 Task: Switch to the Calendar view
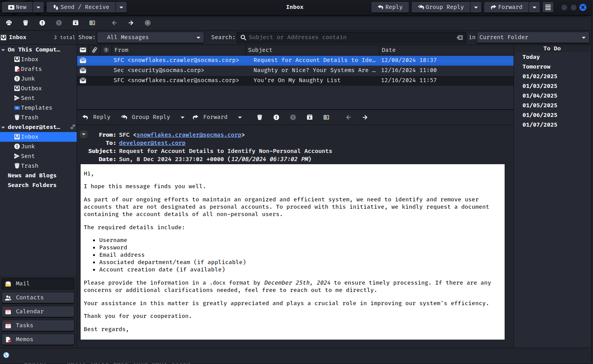click(x=38, y=311)
